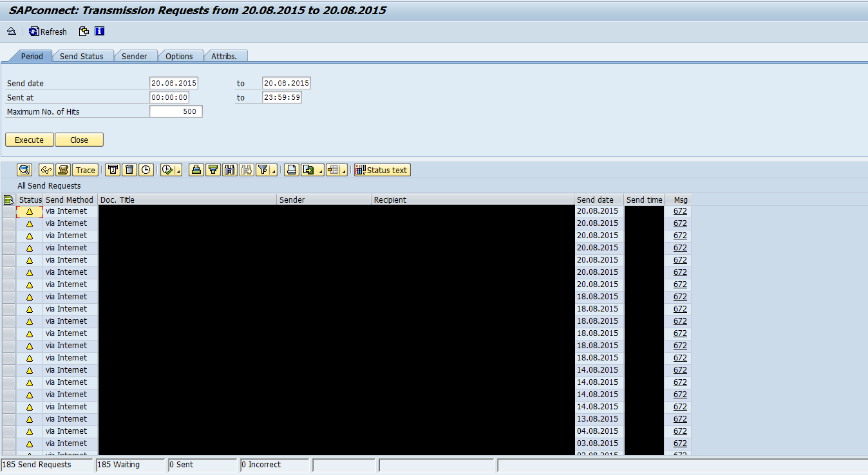This screenshot has height=475, width=868.
Task: Click the highlighted warning status in first row
Action: pos(30,212)
